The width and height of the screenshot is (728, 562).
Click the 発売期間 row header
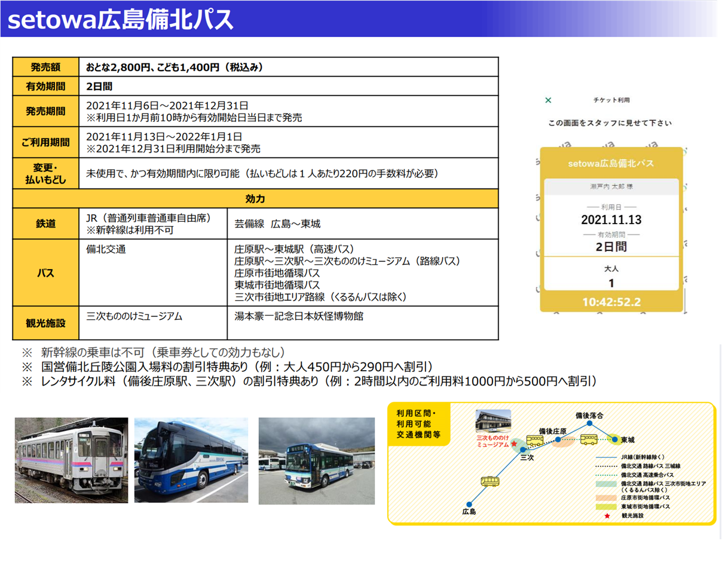46,111
